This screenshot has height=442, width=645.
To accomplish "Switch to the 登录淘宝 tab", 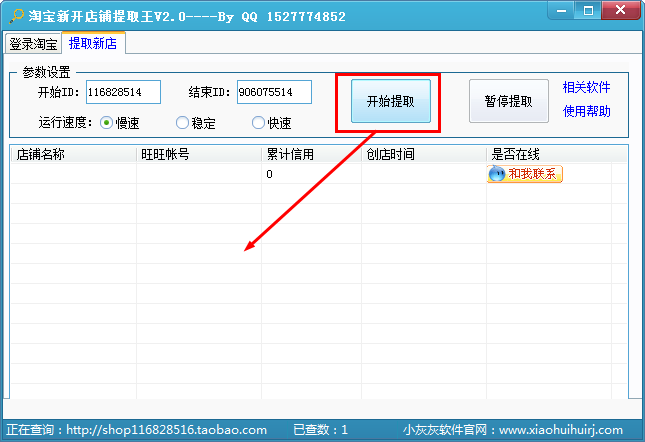I will [33, 44].
